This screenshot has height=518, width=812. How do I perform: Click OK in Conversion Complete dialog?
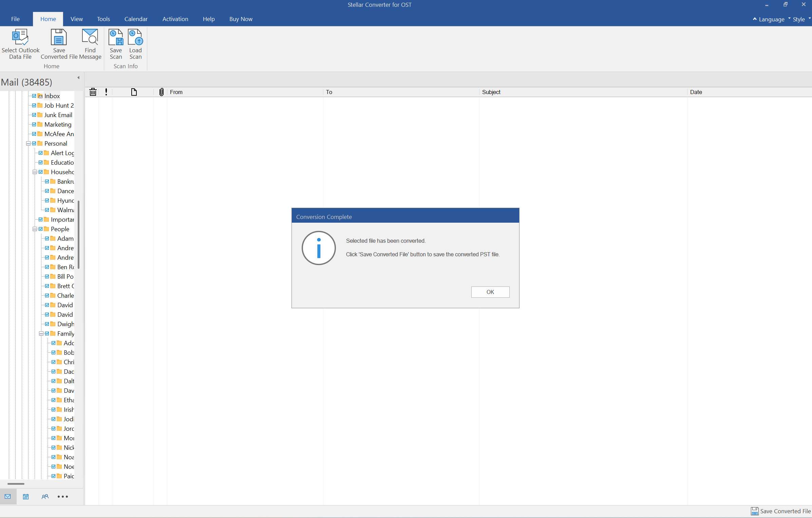click(490, 292)
